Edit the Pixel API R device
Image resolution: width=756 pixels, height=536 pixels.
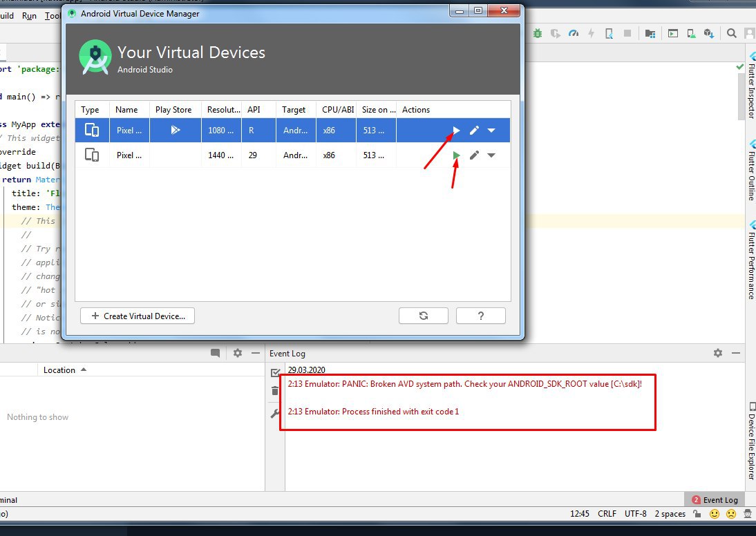[475, 130]
